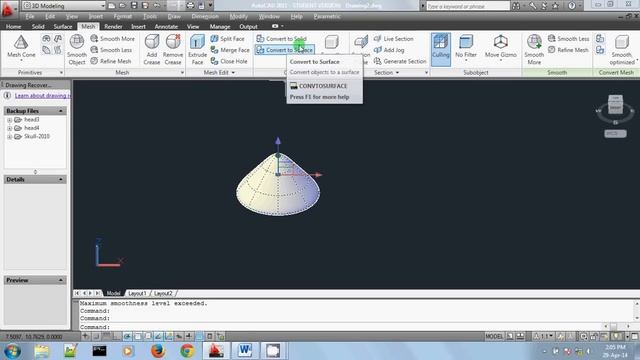Click the Merge Face tool
The image size is (640, 360).
pos(230,50)
